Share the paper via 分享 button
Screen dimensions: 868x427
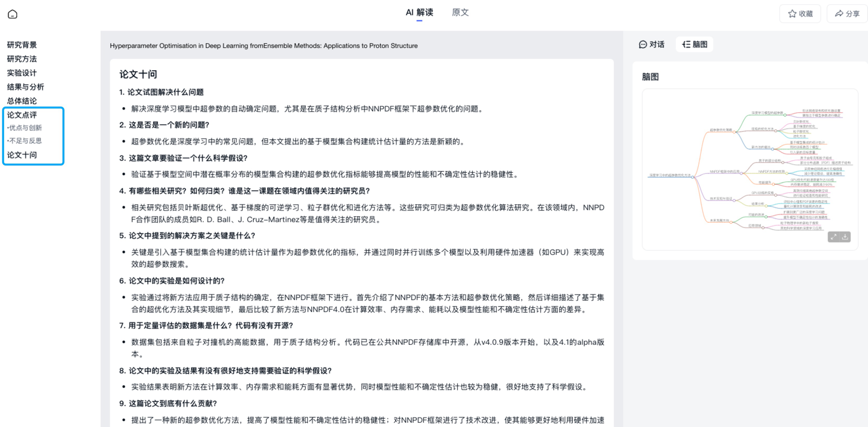tap(847, 14)
